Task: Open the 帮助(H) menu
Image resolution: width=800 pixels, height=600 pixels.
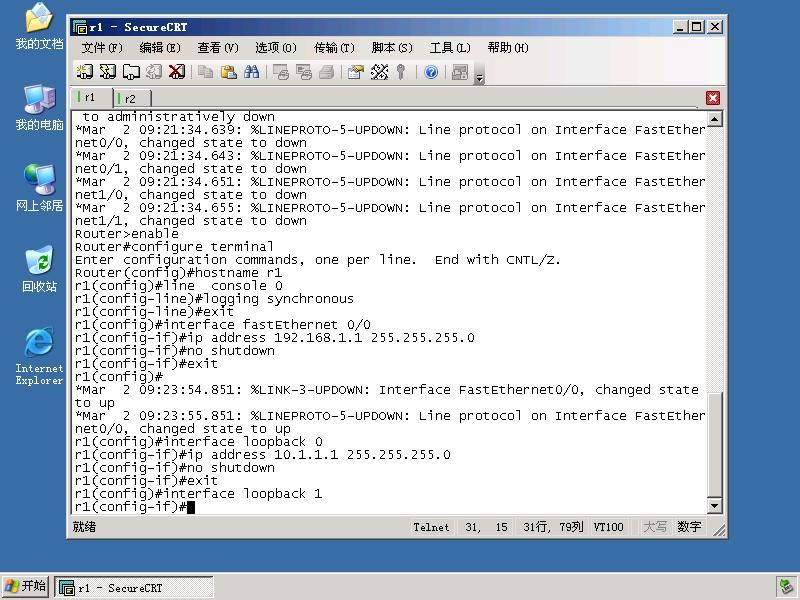Action: pos(508,48)
